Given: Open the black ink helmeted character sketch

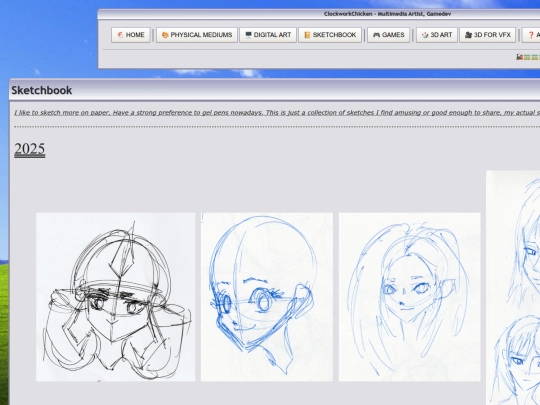Looking at the screenshot, I should (x=115, y=297).
